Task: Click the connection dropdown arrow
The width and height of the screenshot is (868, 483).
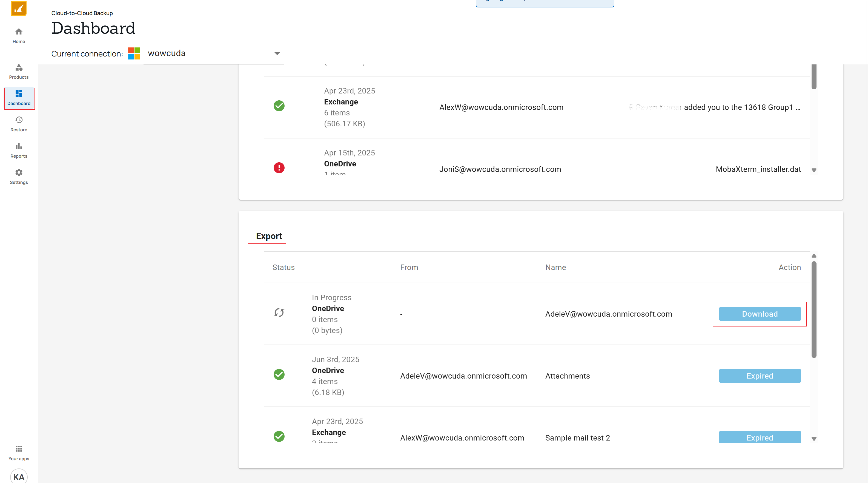Action: click(x=277, y=54)
